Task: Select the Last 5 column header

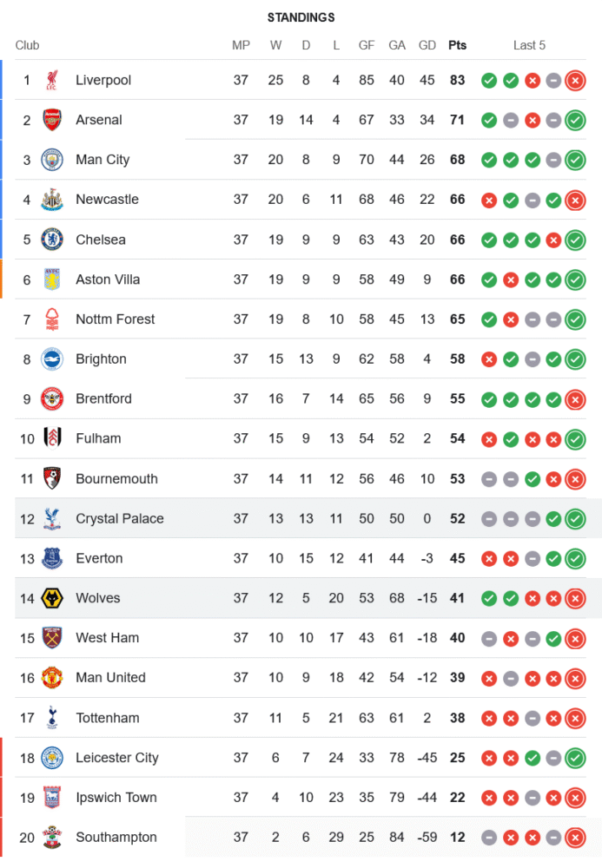Action: point(529,45)
